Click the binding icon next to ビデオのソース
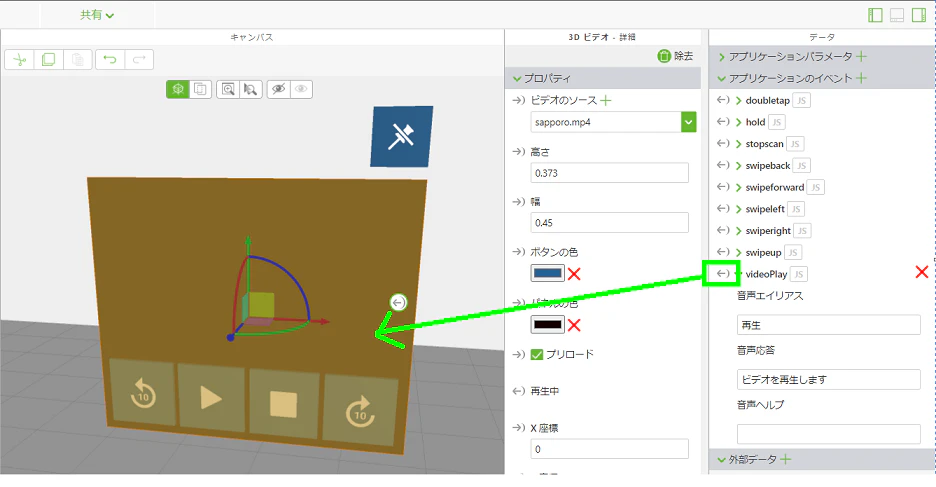The width and height of the screenshot is (936, 487). (518, 100)
